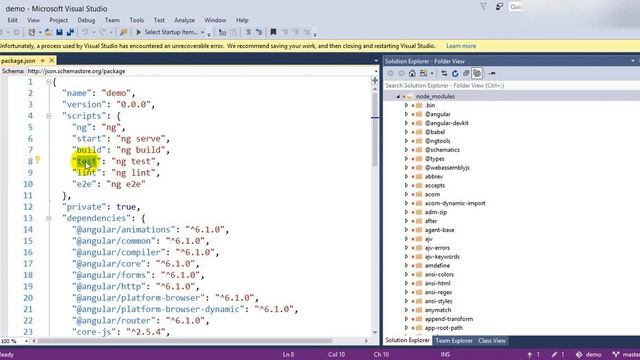Click the Properties wrench icon in Solution Explorer

coord(492,73)
